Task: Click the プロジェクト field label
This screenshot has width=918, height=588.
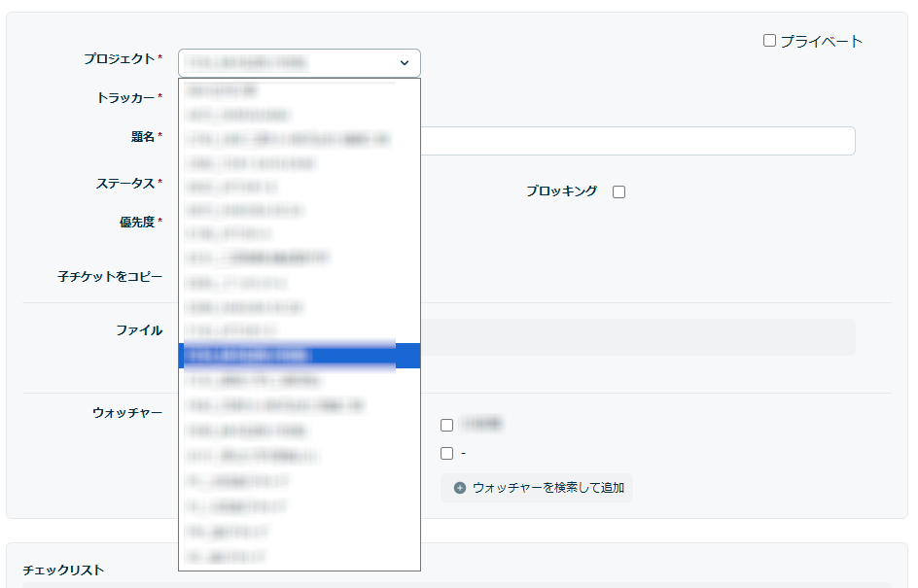Action: [118, 59]
